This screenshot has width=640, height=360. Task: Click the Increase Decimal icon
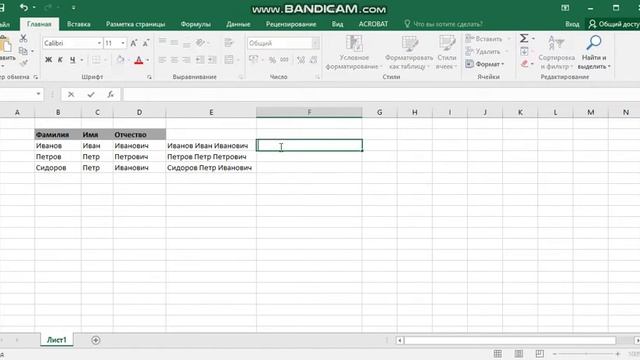tap(301, 60)
